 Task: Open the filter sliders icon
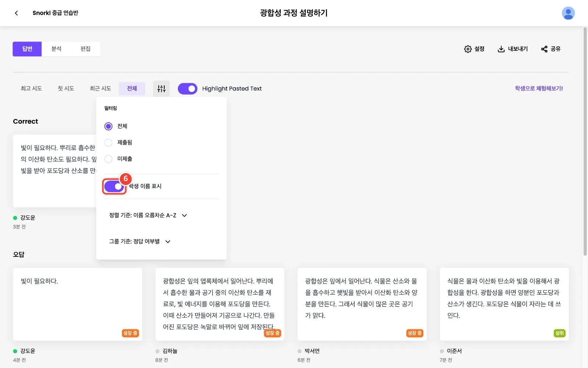pos(161,89)
